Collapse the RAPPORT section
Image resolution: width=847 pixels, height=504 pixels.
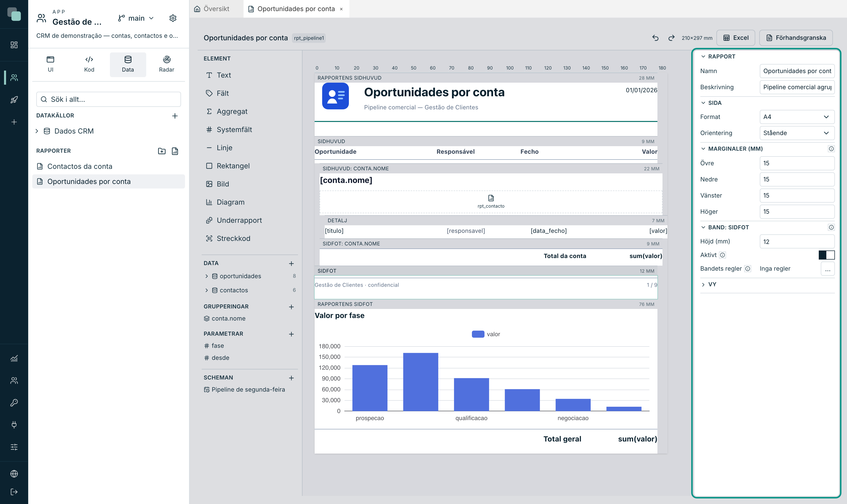[x=703, y=56]
